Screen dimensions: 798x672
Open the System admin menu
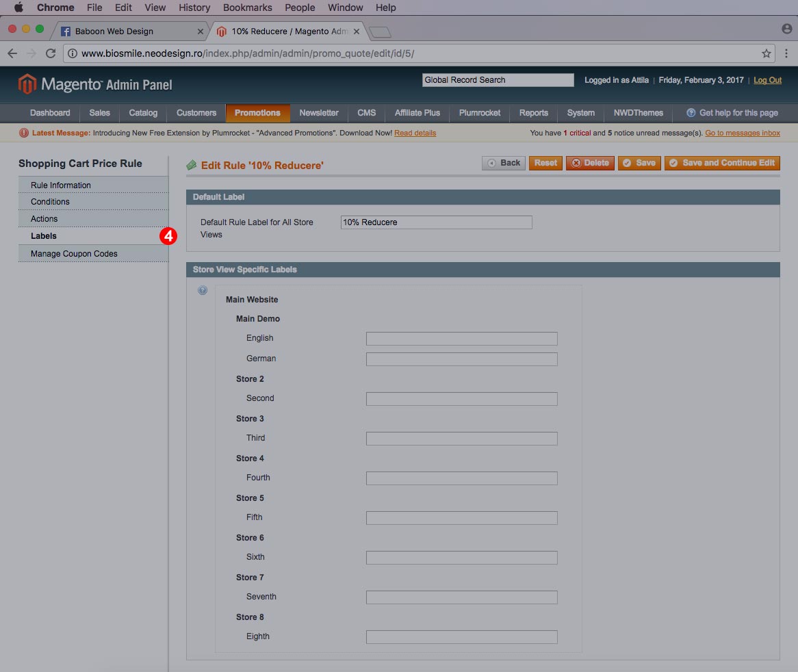(580, 113)
